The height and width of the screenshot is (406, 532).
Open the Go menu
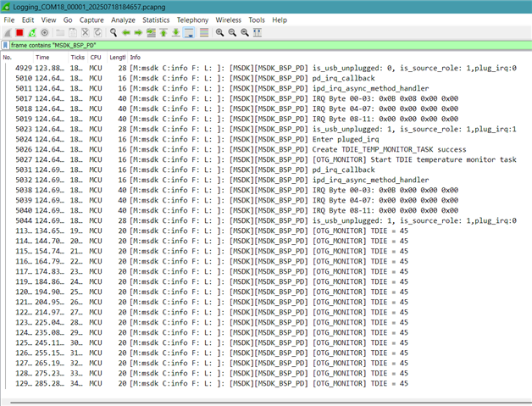click(68, 20)
